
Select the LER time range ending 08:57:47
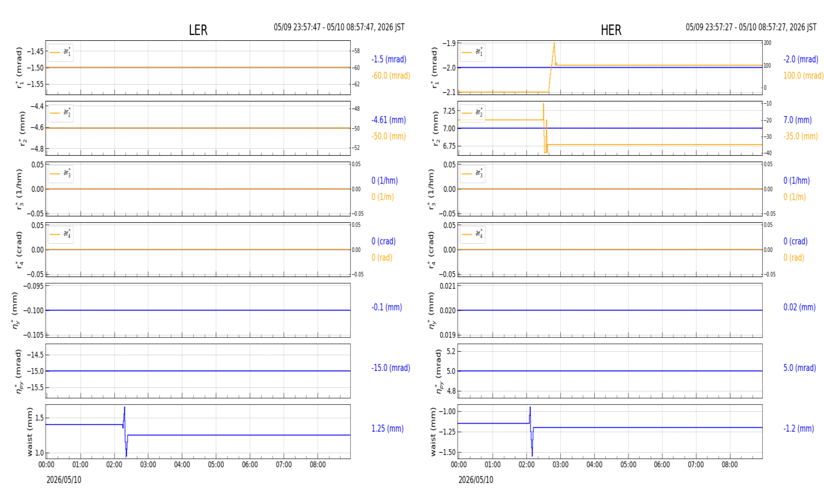point(339,27)
